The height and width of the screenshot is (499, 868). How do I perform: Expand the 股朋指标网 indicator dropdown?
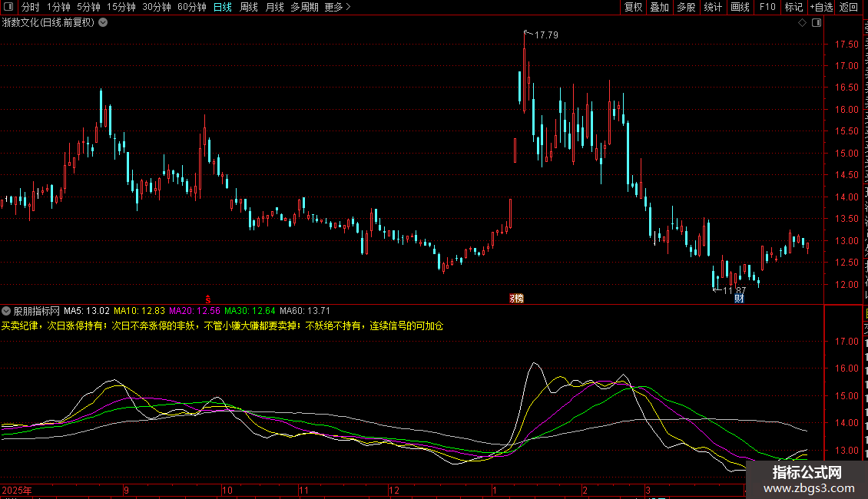pos(7,311)
